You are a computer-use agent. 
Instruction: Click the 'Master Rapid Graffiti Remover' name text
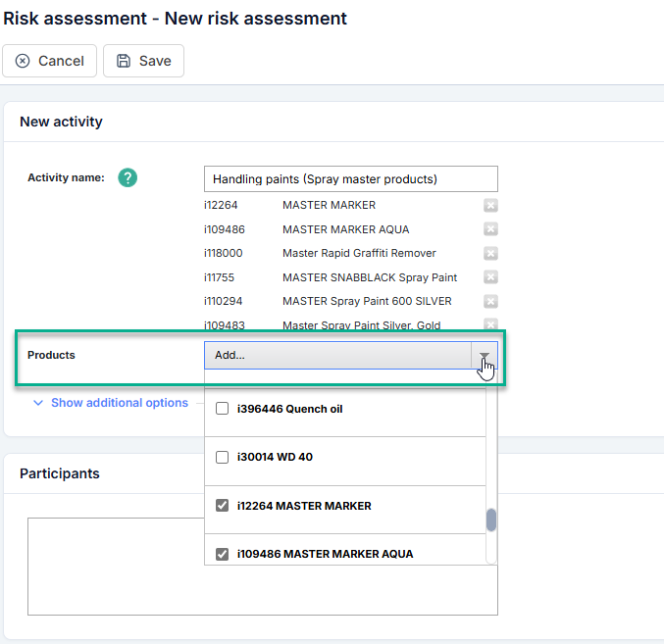pyautogui.click(x=359, y=254)
